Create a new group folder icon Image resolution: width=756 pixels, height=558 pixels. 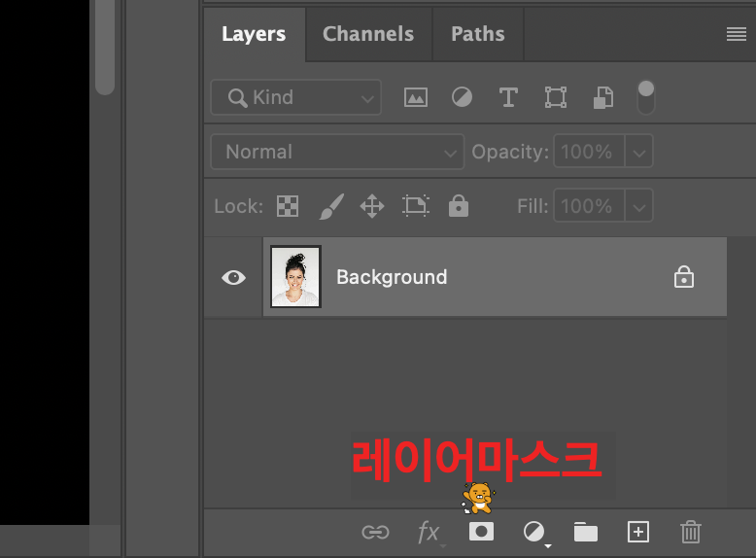coord(586,532)
